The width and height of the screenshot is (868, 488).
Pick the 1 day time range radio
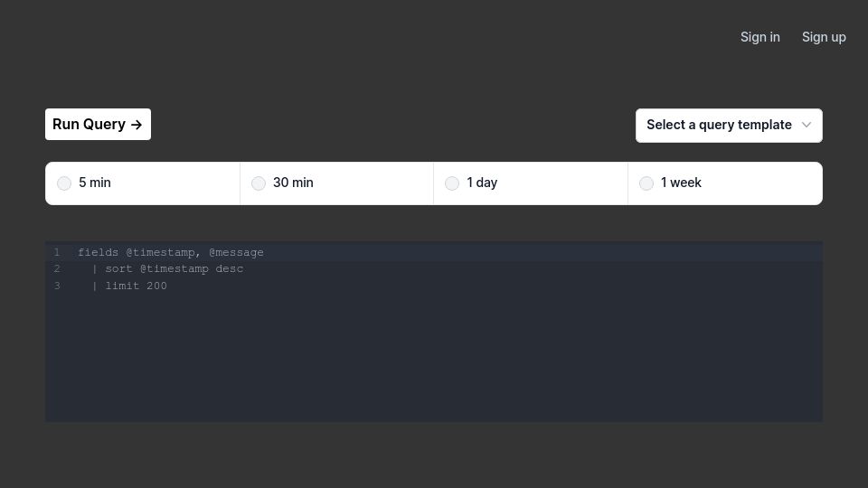click(452, 183)
